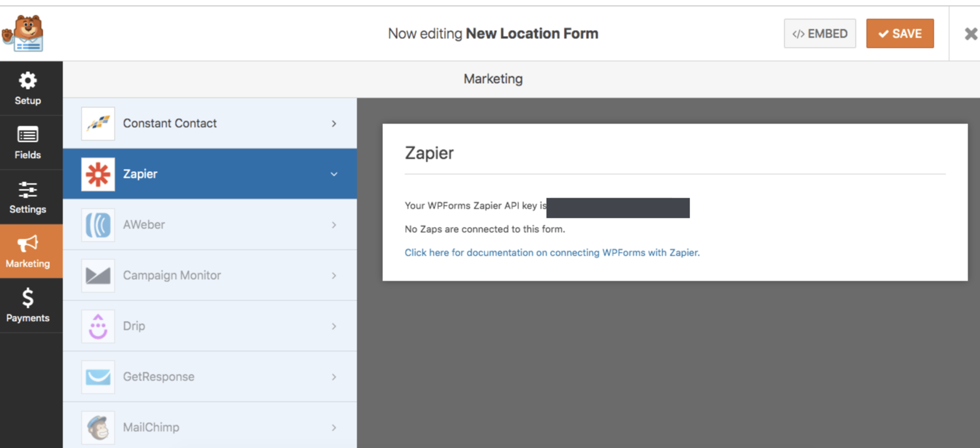Click the Constant Contact logo icon
Screen dimensions: 980x448
click(x=98, y=124)
